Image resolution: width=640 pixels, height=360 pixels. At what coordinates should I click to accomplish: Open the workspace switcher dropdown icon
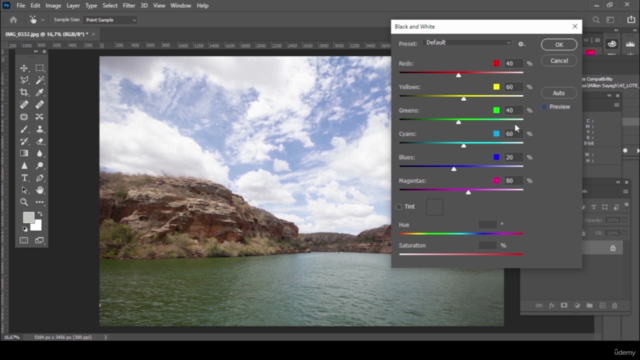[611, 20]
